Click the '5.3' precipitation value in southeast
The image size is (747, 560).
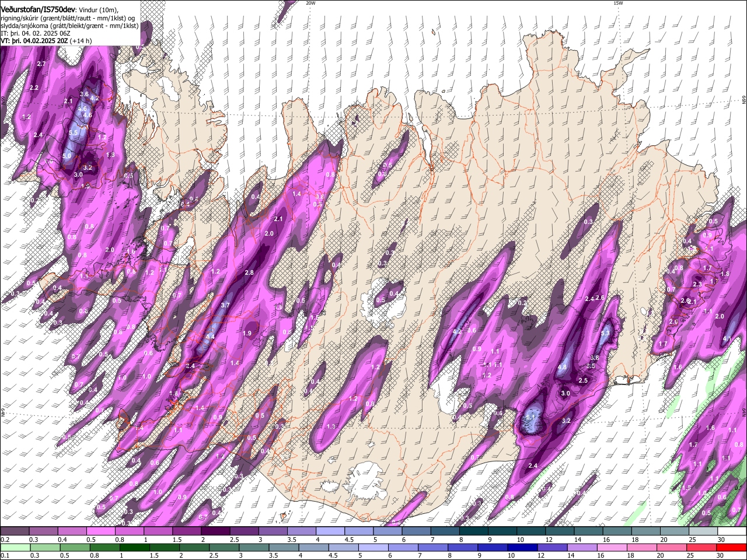click(x=605, y=333)
